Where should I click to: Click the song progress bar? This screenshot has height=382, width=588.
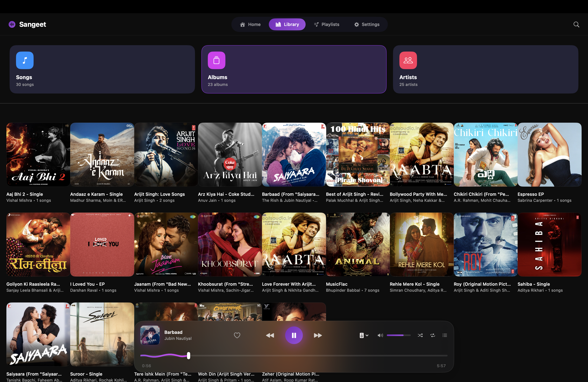point(294,356)
